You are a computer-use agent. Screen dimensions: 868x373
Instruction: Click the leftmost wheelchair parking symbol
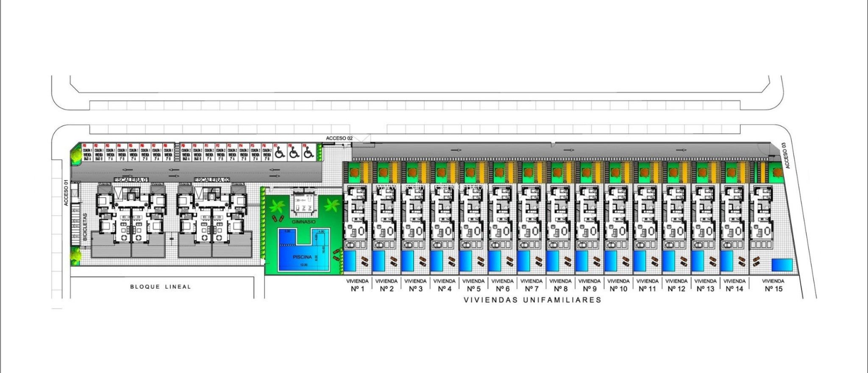click(279, 153)
